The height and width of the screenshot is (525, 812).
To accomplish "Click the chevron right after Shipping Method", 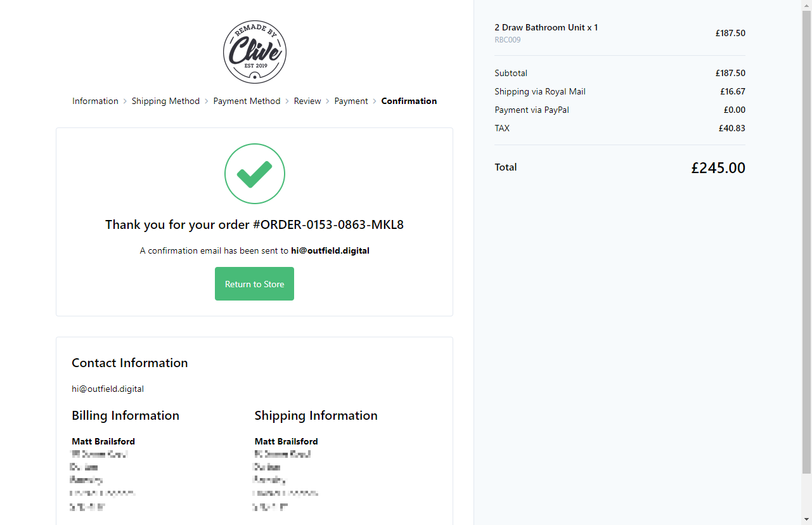I will click(x=207, y=101).
